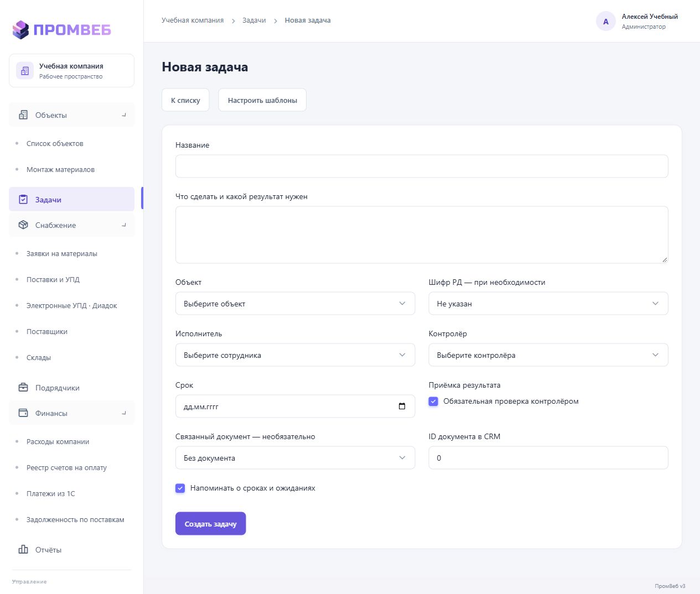The image size is (700, 594).
Task: Collapse the Объекты section arrow
Action: click(x=124, y=115)
